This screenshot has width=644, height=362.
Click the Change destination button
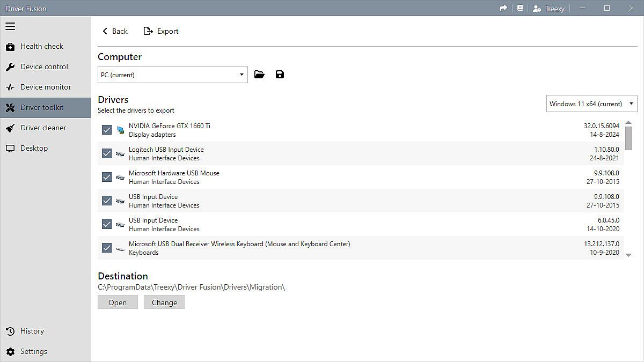pos(164,302)
